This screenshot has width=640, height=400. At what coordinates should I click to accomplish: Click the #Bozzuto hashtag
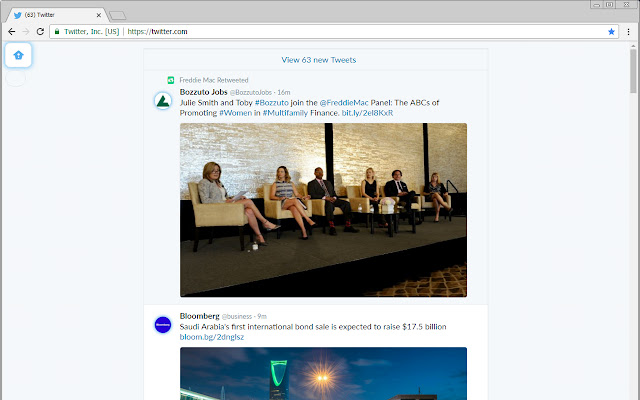[x=271, y=103]
